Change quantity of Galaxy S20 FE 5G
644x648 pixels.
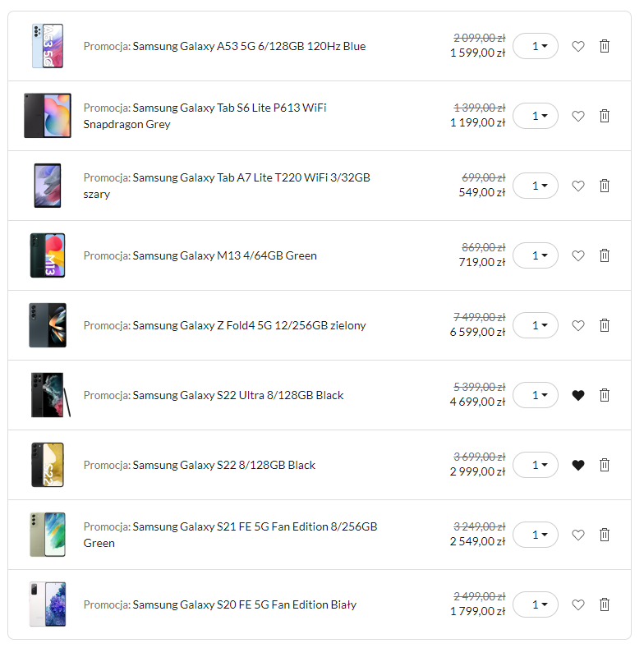(x=536, y=604)
